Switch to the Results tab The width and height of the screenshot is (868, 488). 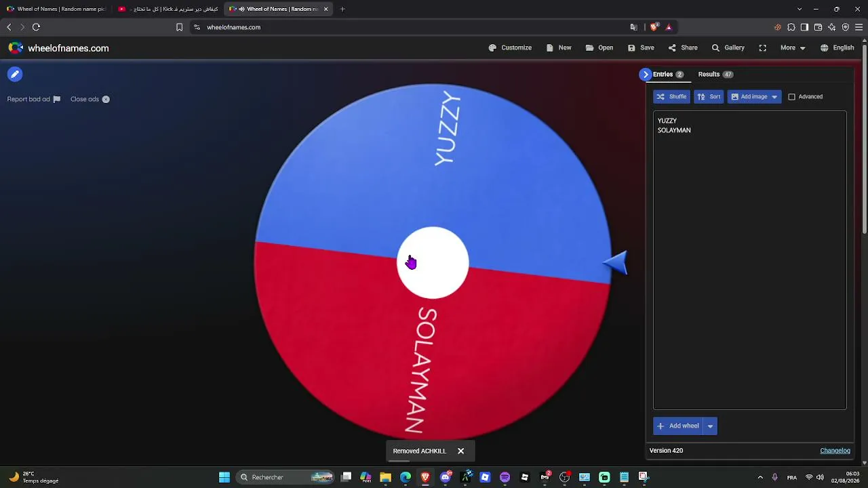tap(715, 75)
